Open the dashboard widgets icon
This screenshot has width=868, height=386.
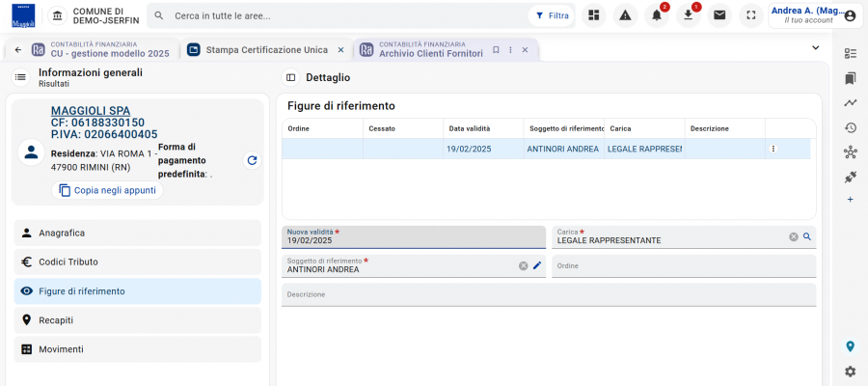tap(593, 15)
